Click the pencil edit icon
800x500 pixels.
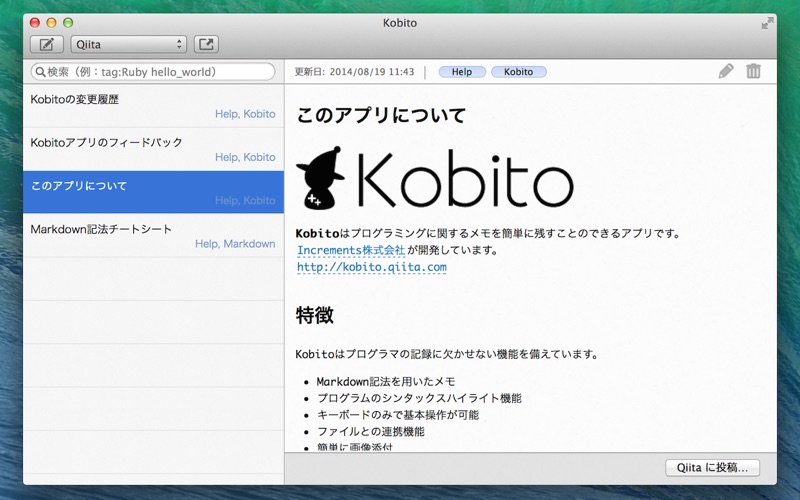[x=726, y=71]
